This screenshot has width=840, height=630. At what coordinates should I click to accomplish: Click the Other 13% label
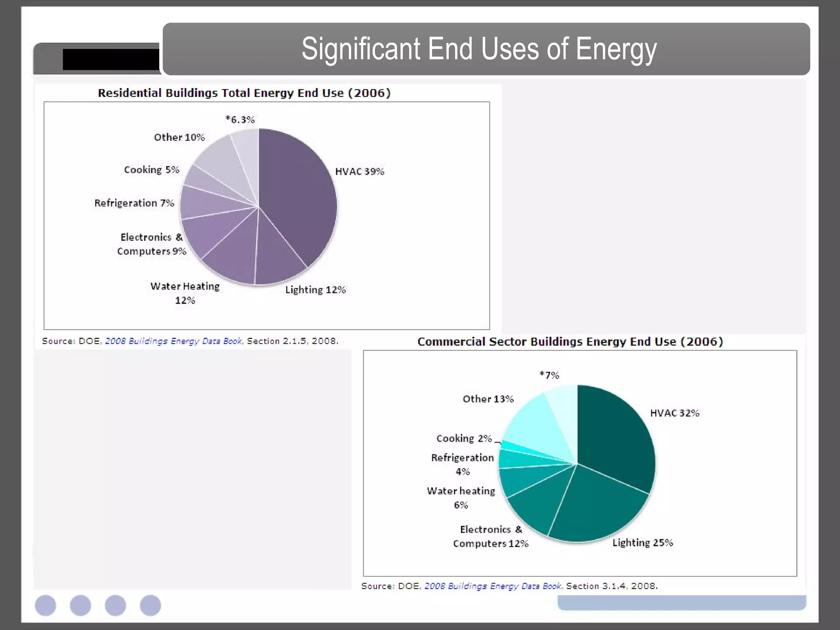(488, 399)
